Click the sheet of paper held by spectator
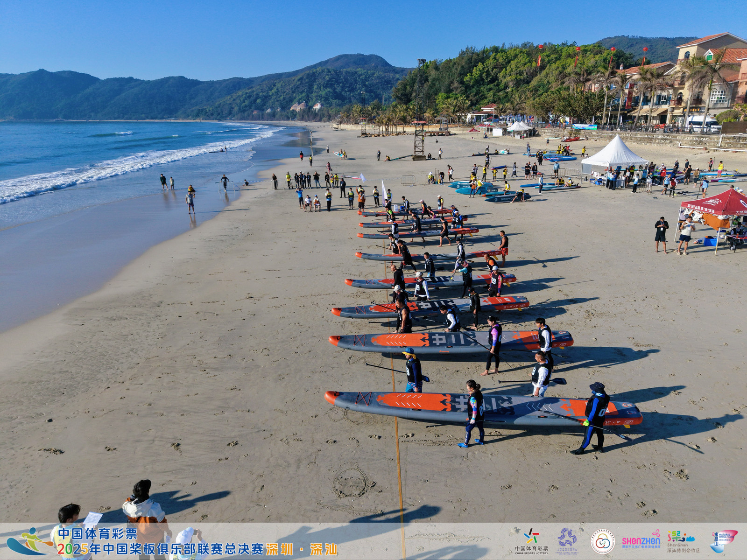This screenshot has height=560, width=747. pos(92,519)
